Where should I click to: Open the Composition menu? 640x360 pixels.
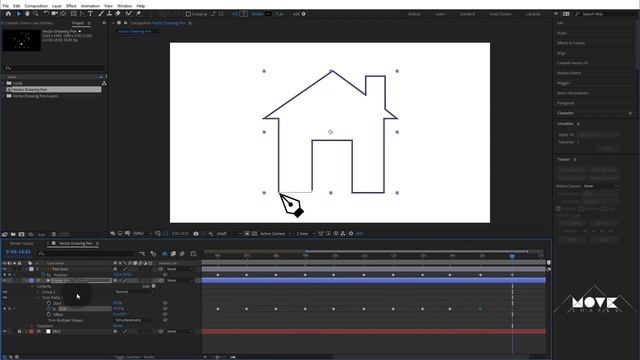coord(36,6)
